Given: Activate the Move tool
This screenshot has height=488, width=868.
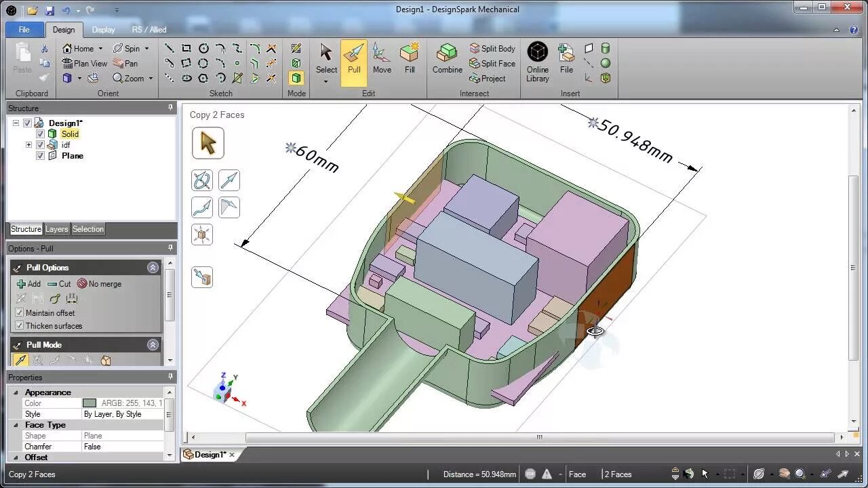Looking at the screenshot, I should 381,60.
